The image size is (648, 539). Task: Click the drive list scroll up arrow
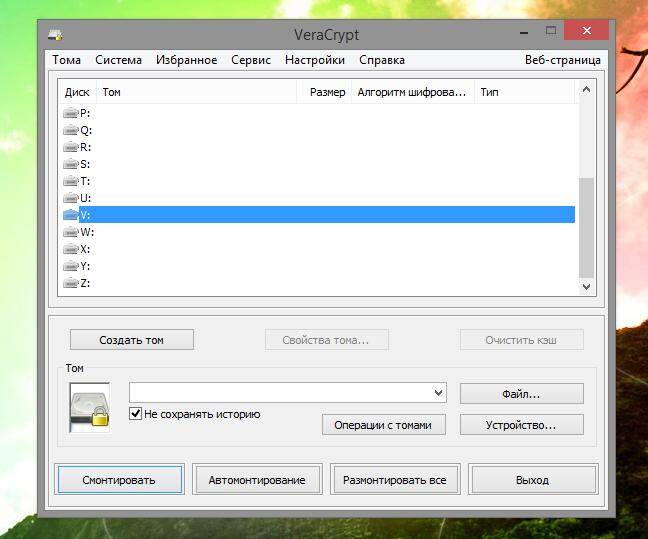(586, 89)
